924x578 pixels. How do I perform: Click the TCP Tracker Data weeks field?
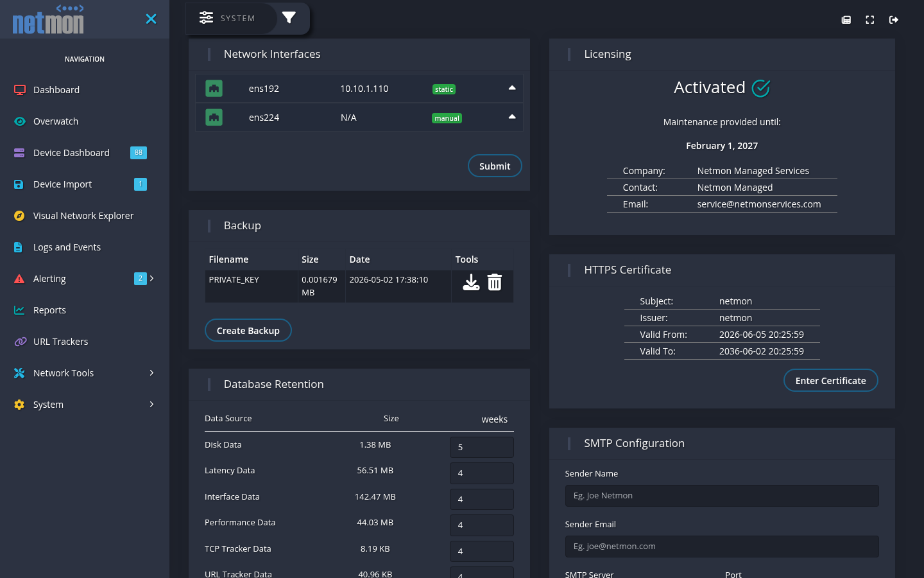coord(482,551)
